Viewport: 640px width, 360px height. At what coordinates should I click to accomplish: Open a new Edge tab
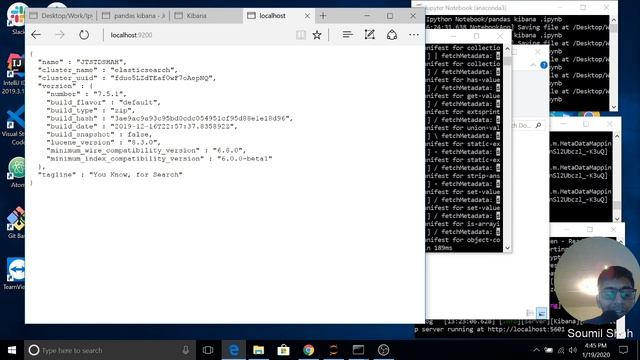[x=323, y=16]
